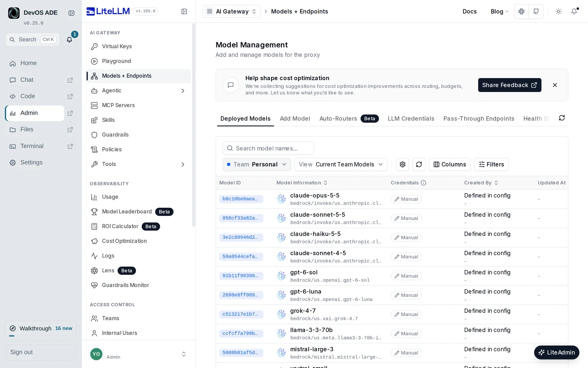Open Code in an external window
The height and width of the screenshot is (368, 588).
point(70,96)
